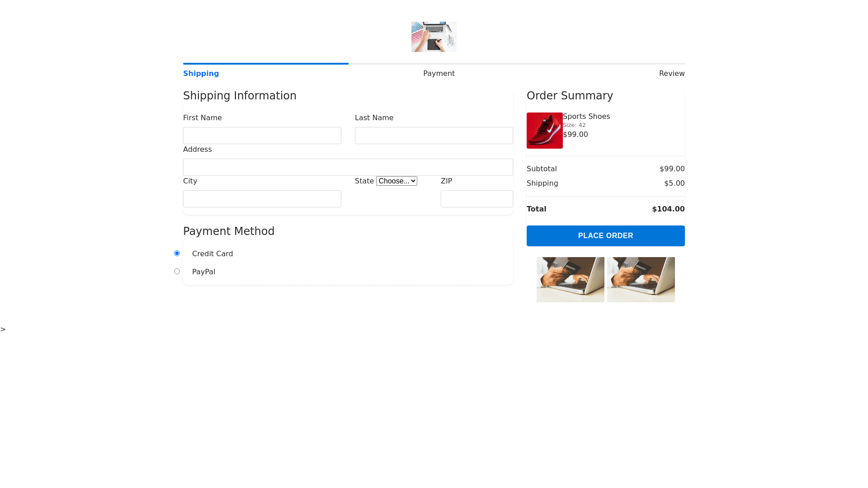
Task: Click the checkout progress bar
Action: 434,64
